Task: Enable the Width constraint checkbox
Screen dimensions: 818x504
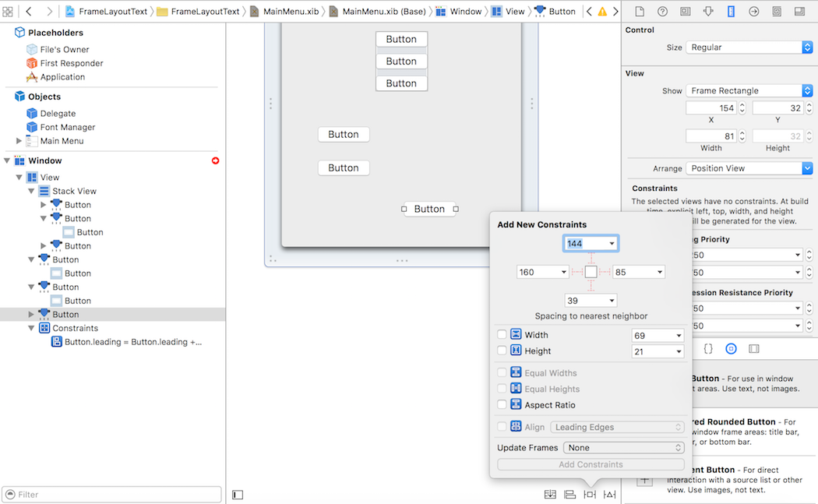Action: point(502,335)
